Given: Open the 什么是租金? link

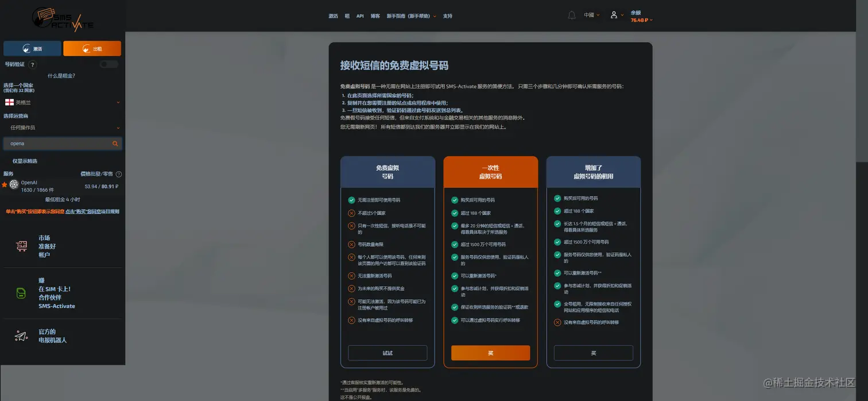Looking at the screenshot, I should coord(61,76).
